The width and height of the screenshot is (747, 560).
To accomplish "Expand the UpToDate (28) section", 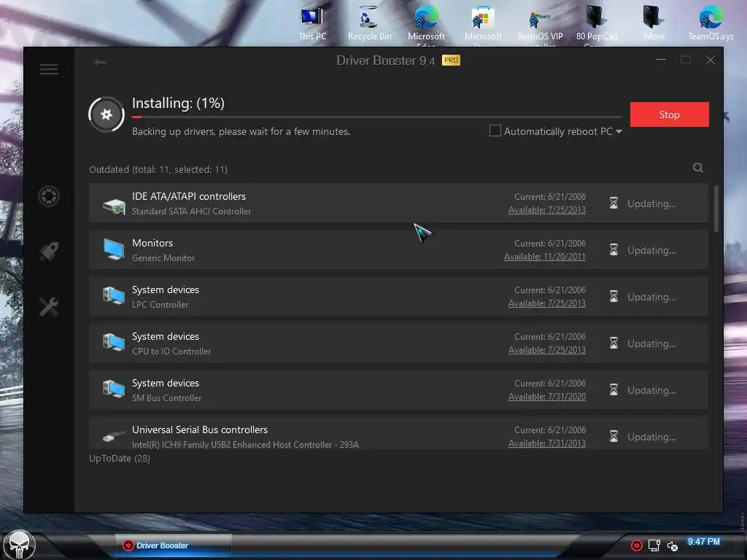I will 120,459.
